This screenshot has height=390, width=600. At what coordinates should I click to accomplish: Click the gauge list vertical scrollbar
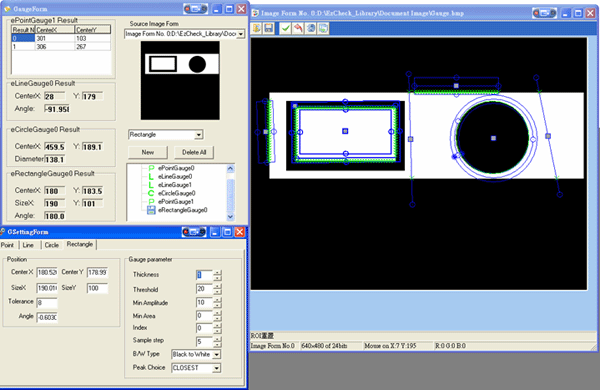(230, 193)
